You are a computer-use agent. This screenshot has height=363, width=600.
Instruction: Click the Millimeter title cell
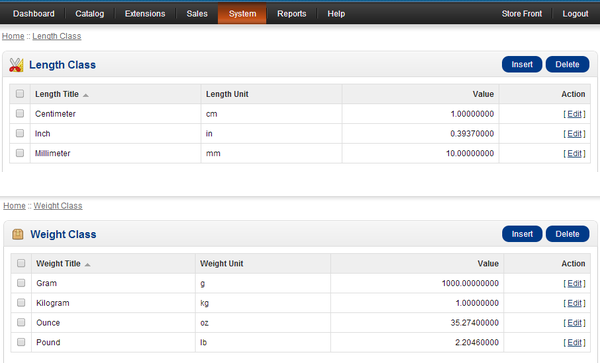point(116,153)
